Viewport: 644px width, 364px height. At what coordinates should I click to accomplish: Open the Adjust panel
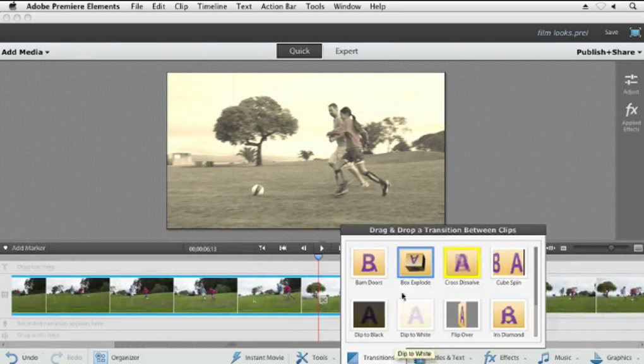631,83
